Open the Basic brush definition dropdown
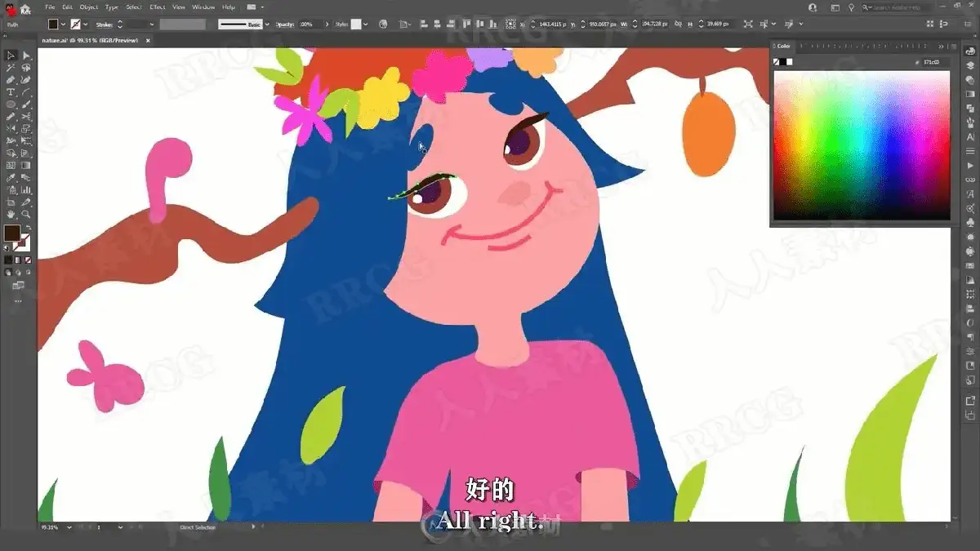The height and width of the screenshot is (551, 980). (x=267, y=24)
